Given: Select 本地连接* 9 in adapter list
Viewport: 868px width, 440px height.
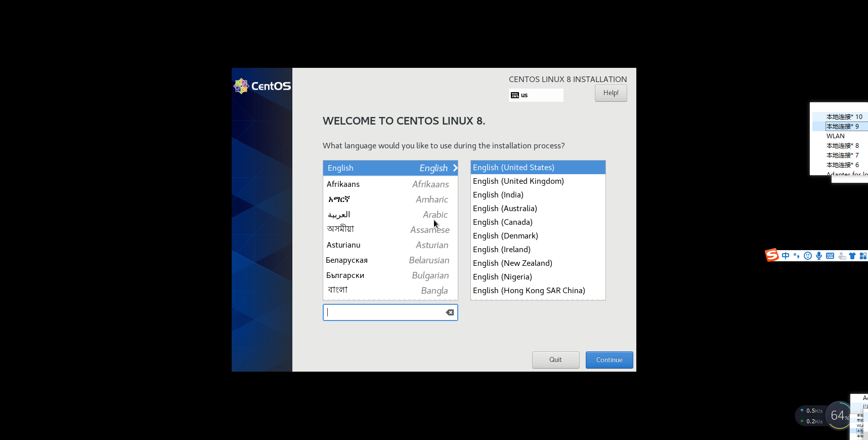Looking at the screenshot, I should (840, 127).
